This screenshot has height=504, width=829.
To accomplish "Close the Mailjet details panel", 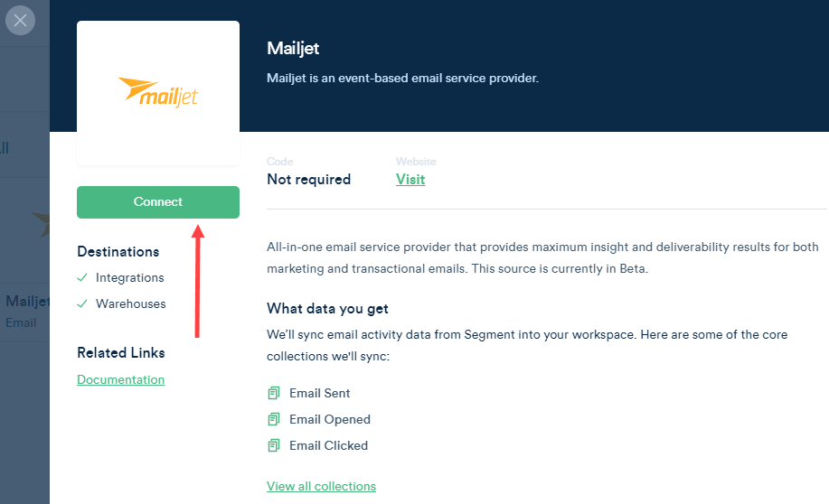I will (20, 21).
